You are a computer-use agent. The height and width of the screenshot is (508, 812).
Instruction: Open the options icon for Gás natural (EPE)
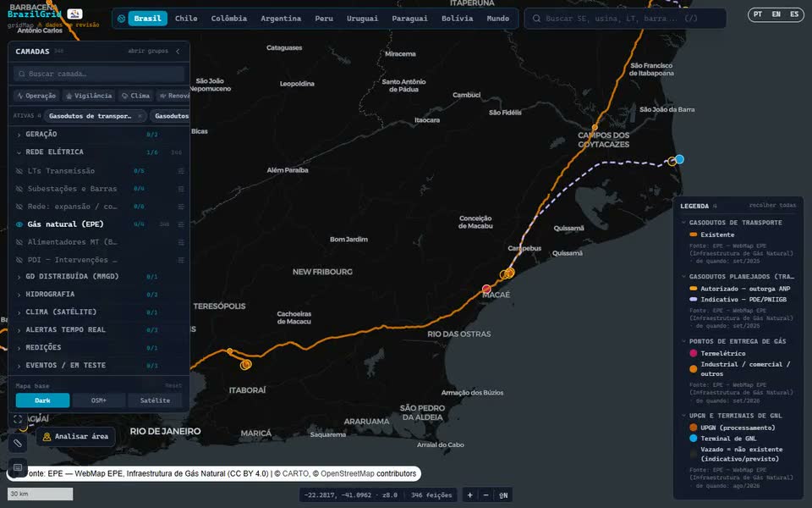[x=181, y=224]
